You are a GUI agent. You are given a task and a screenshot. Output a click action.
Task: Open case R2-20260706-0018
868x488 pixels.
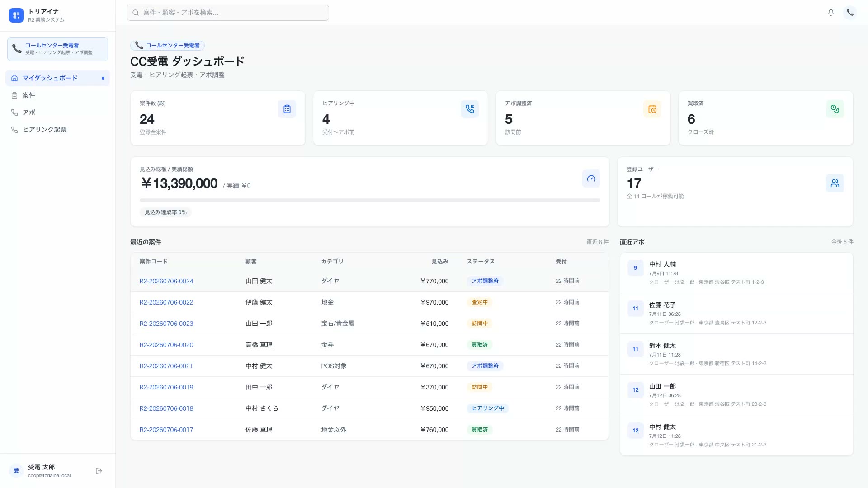[x=166, y=408]
